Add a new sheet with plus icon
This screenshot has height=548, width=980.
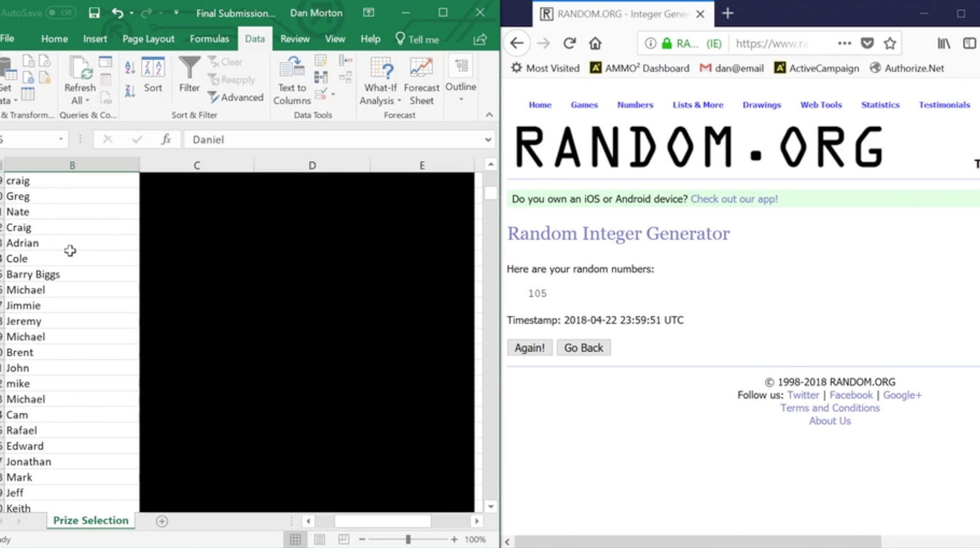pyautogui.click(x=162, y=521)
